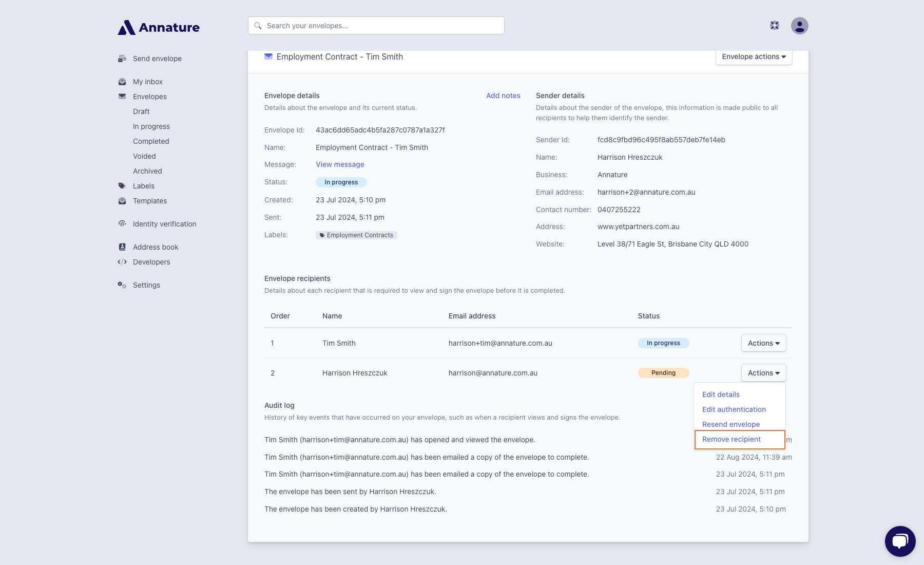Screen dimensions: 924x565
Task: Show Completed envelopes
Action: (151, 141)
